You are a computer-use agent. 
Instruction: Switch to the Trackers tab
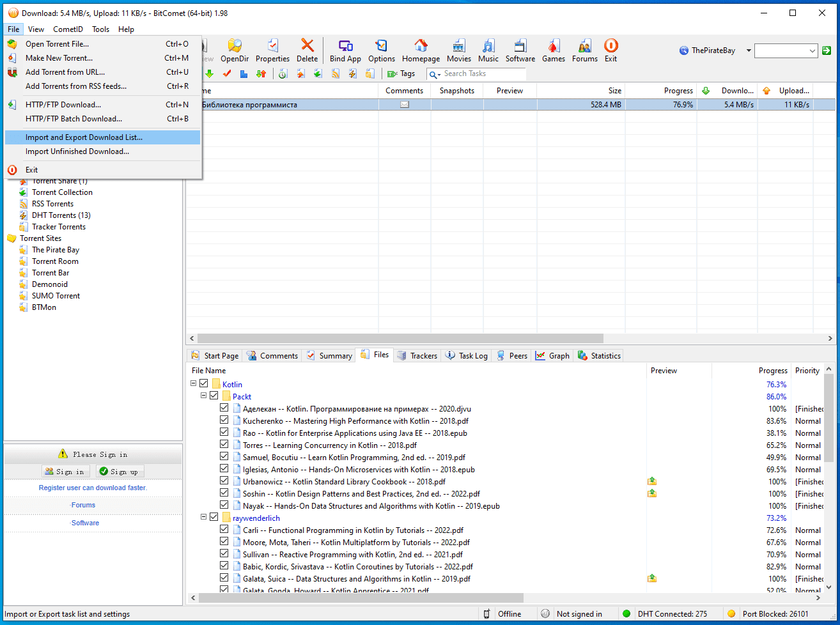coord(417,356)
